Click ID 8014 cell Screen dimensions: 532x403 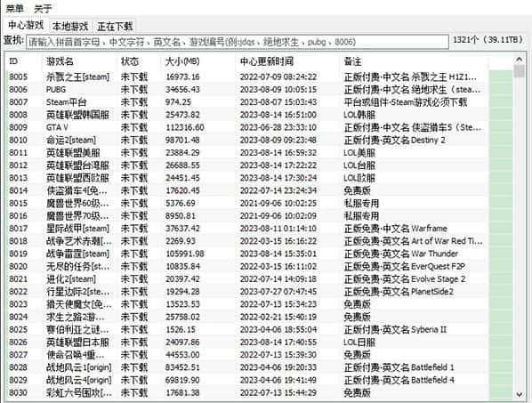19,190
